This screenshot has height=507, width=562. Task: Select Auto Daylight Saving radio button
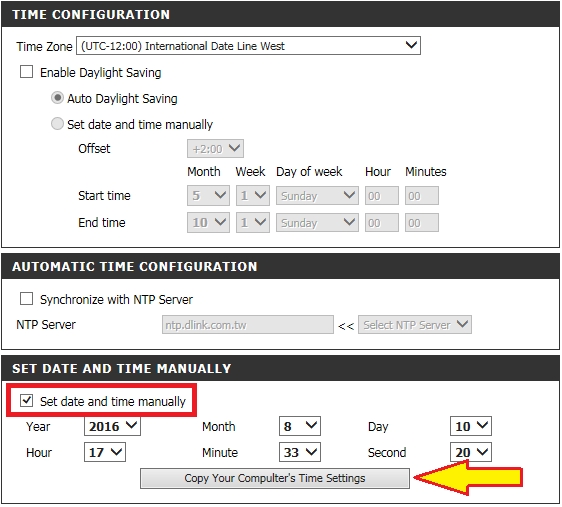[57, 98]
